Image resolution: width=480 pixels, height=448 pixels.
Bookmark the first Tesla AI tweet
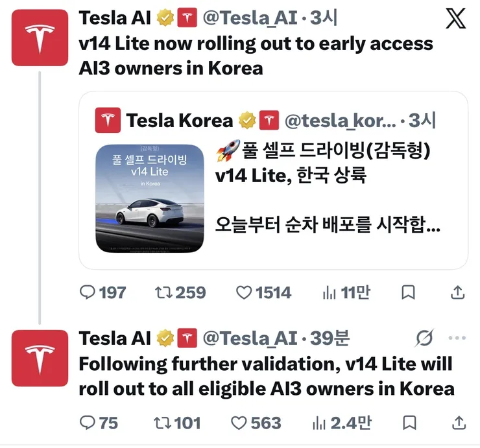point(408,292)
